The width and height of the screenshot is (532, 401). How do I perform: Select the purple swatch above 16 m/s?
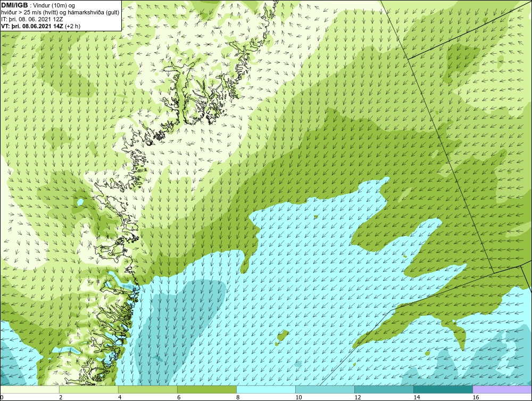[x=503, y=389]
